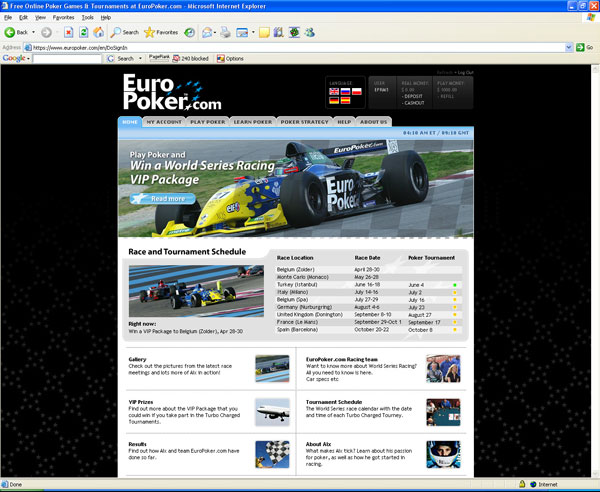This screenshot has width=600, height=492.
Task: Open the Search pane in IE toolbar
Action: [x=124, y=33]
